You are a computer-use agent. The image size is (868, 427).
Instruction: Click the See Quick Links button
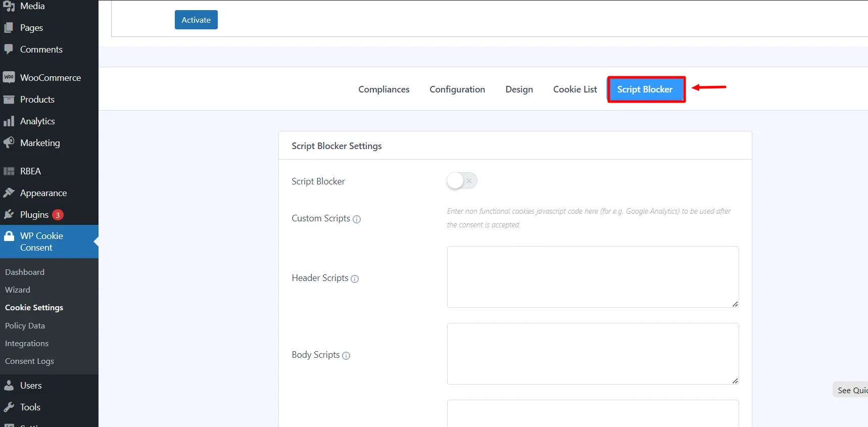(x=851, y=390)
